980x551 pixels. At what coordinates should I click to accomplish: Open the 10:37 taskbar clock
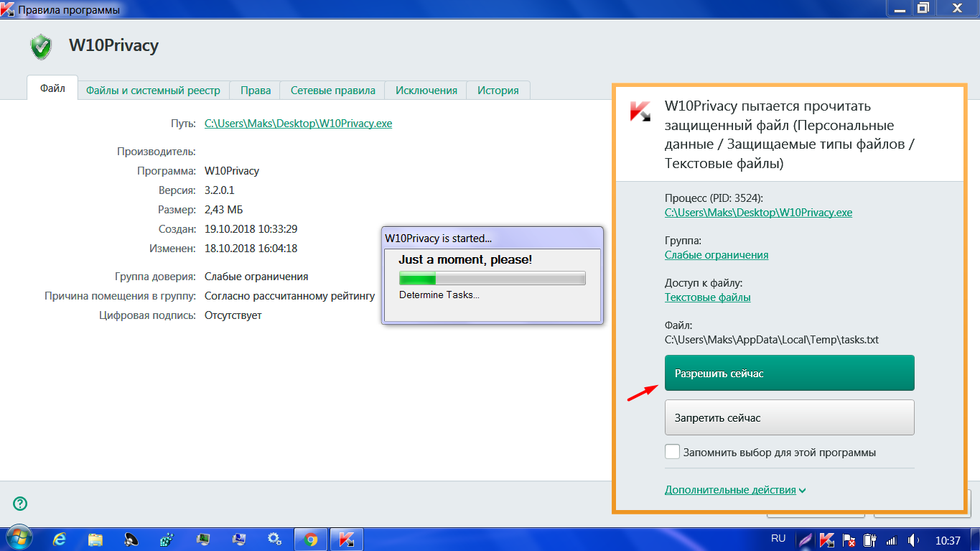click(x=948, y=540)
